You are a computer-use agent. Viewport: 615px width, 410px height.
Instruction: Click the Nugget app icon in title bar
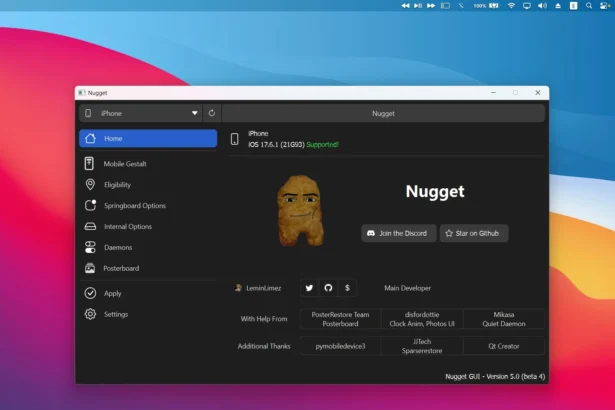pos(82,93)
